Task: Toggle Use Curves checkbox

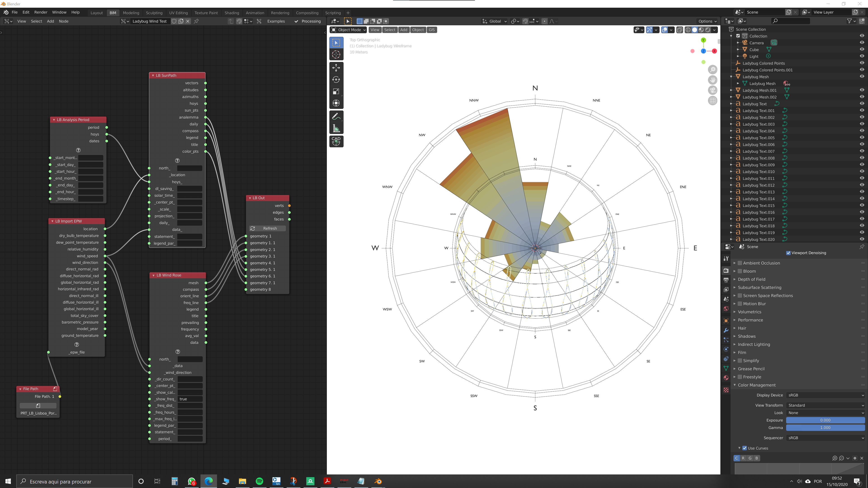Action: point(744,448)
